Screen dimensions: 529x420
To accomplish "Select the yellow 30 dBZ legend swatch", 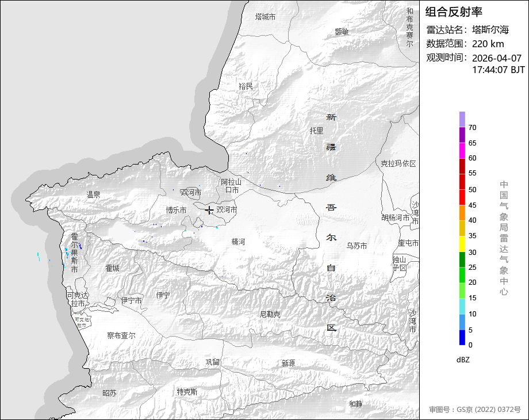I will (x=462, y=244).
